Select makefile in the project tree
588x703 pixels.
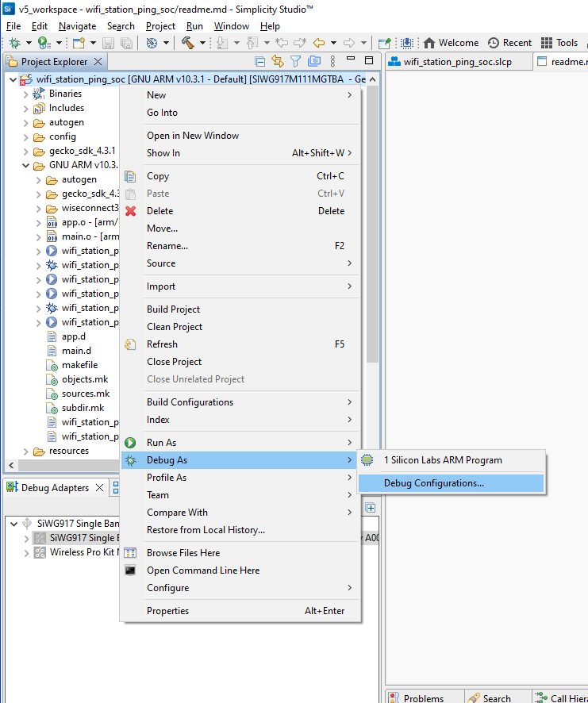click(x=79, y=365)
